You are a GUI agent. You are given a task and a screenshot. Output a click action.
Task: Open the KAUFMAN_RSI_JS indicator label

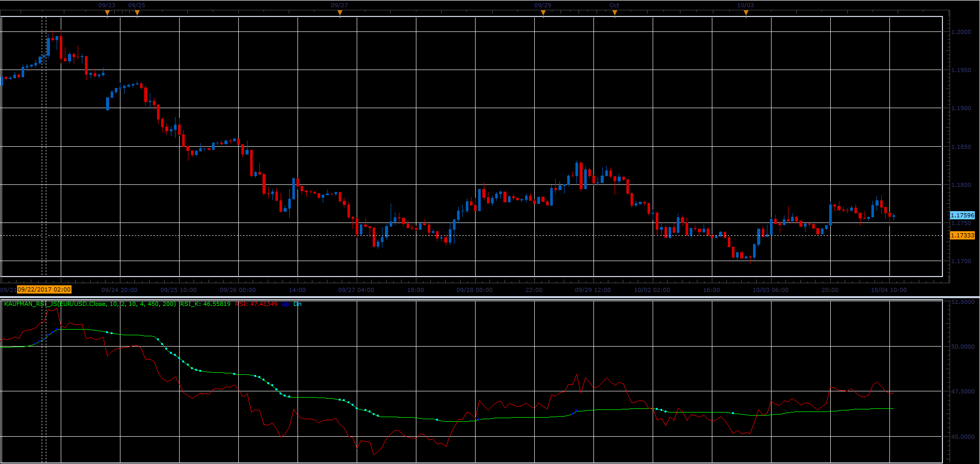tap(90, 304)
